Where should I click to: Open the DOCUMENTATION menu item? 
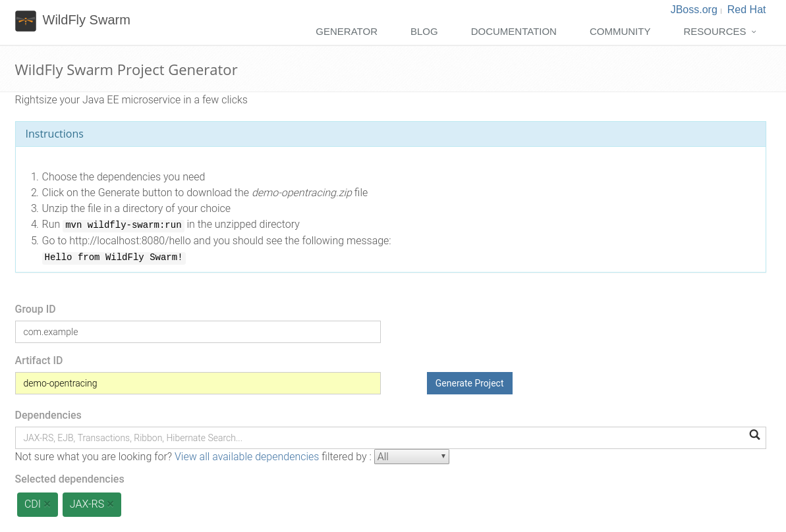[513, 32]
